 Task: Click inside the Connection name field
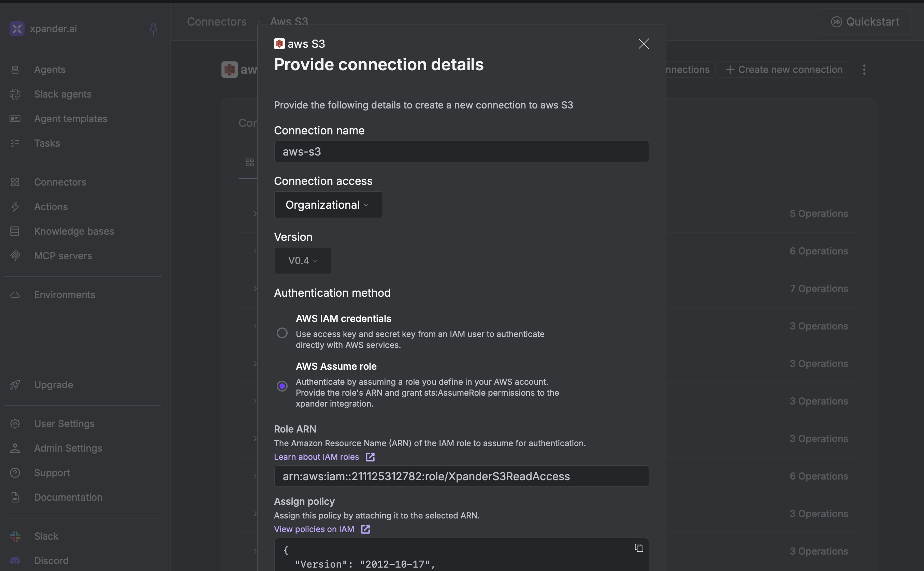click(x=461, y=151)
